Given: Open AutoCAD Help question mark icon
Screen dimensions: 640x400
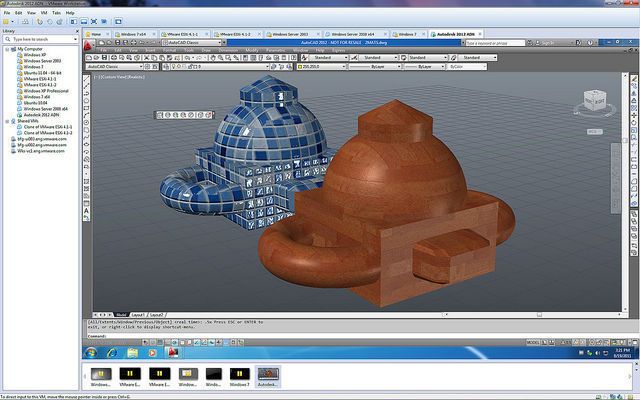Looking at the screenshot, I should click(x=590, y=42).
